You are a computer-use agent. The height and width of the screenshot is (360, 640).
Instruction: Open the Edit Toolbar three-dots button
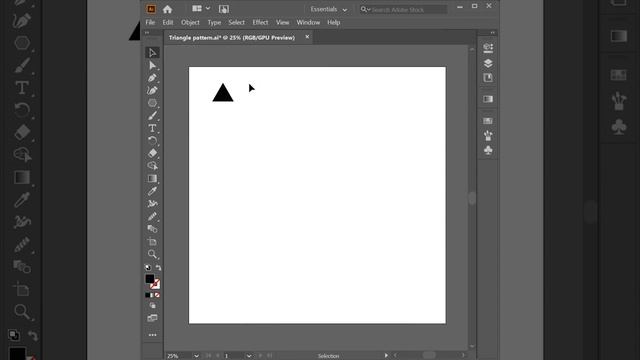point(152,335)
